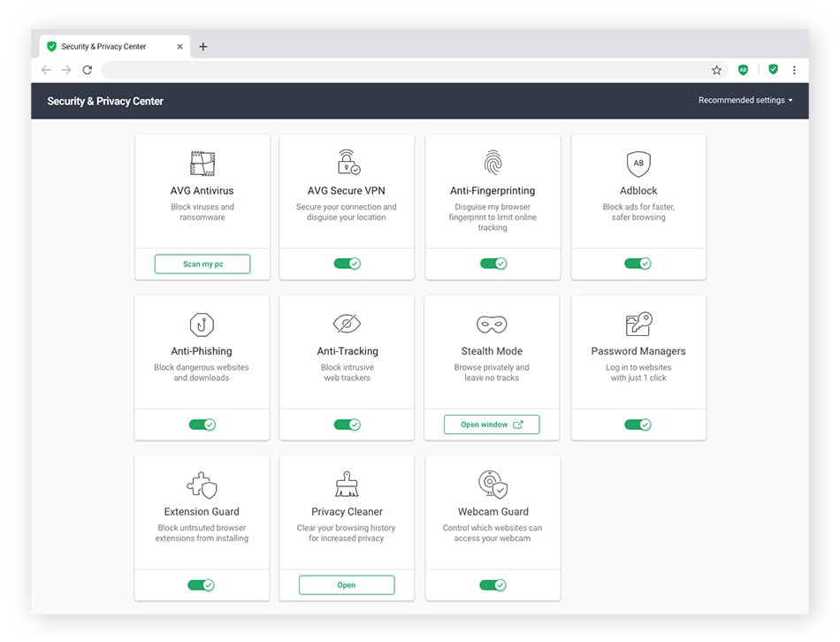This screenshot has height=642, width=840.
Task: Toggle the Anti-Fingerprinting switch
Action: pos(493,264)
